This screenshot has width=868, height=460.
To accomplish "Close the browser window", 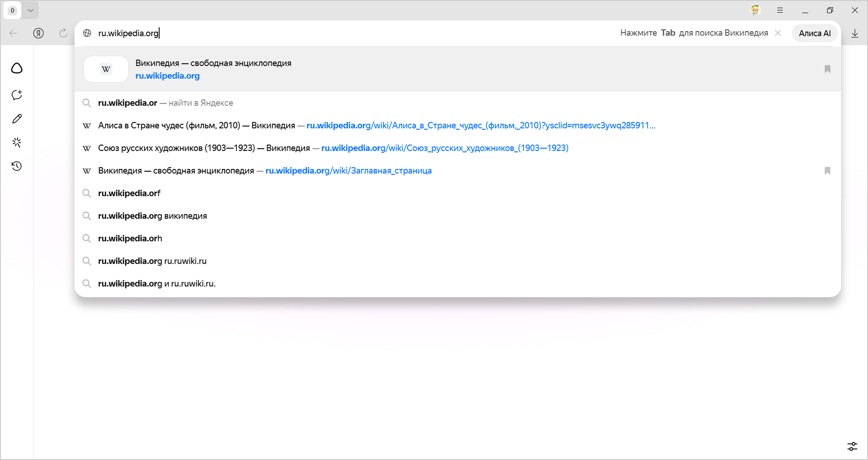I will (x=855, y=10).
